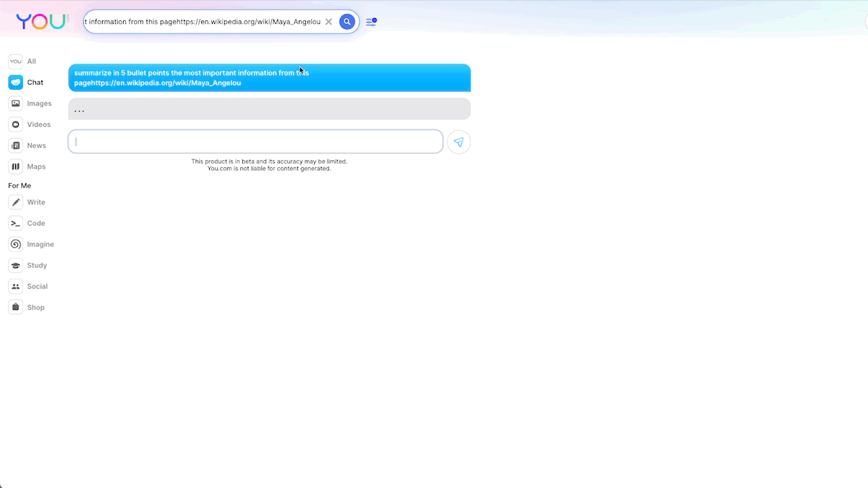Select the Code assistant icon

point(15,223)
